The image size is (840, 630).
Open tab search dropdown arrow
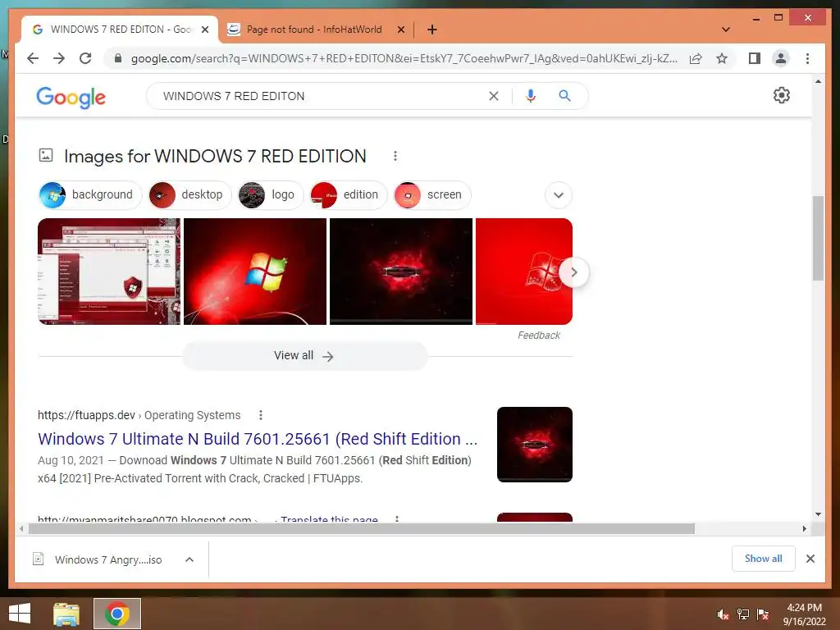(x=726, y=30)
